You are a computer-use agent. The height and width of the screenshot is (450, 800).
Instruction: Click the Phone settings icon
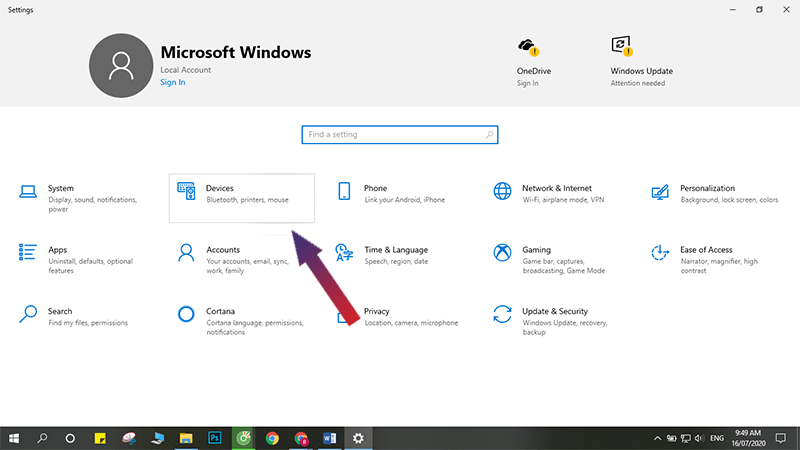[344, 191]
